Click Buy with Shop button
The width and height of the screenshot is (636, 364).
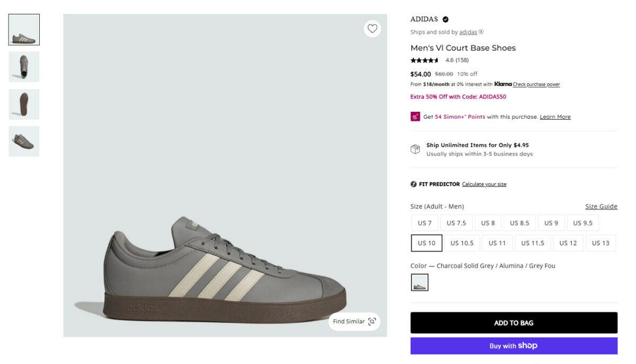click(x=514, y=346)
